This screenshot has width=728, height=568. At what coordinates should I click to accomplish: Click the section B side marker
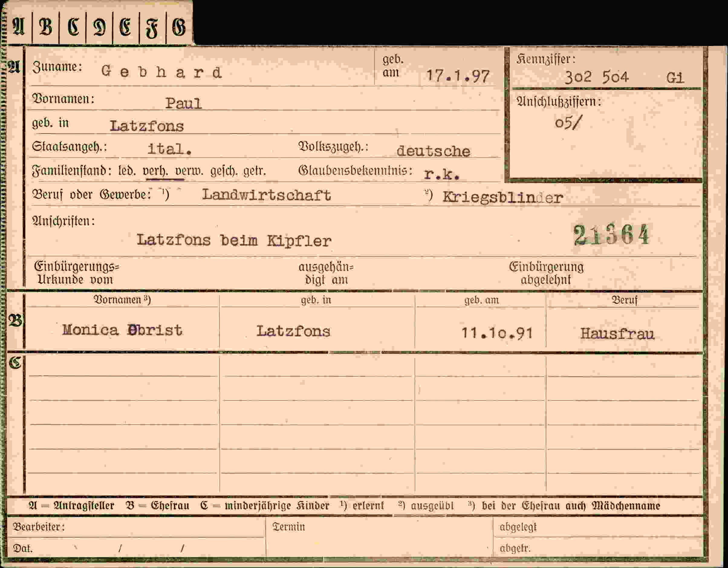[15, 321]
